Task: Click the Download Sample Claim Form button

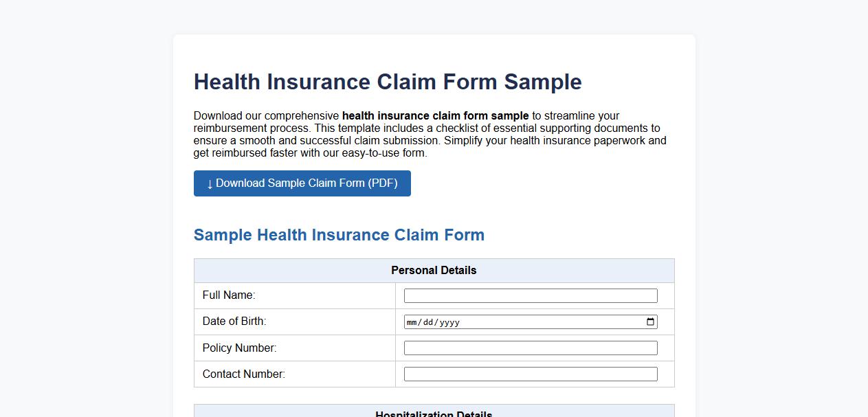Action: [302, 183]
